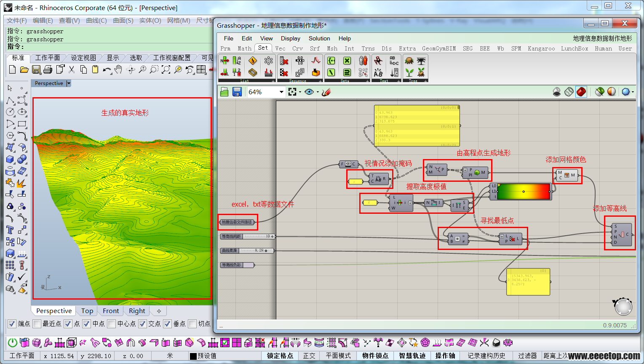Open the 64% zoom level dropdown

[281, 92]
